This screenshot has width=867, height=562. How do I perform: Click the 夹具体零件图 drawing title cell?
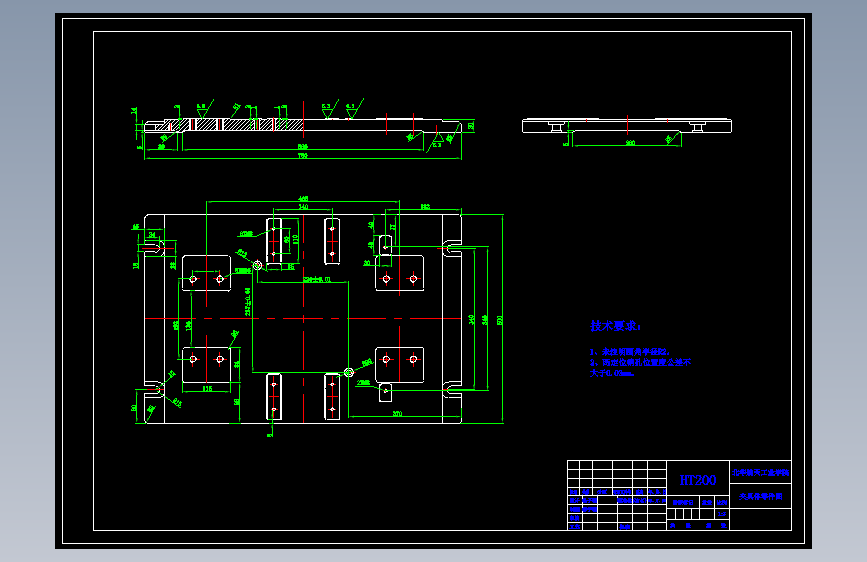tap(760, 496)
